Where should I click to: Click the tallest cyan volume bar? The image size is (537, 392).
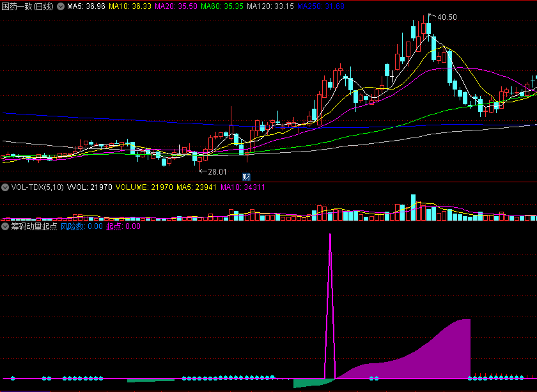(x=414, y=207)
